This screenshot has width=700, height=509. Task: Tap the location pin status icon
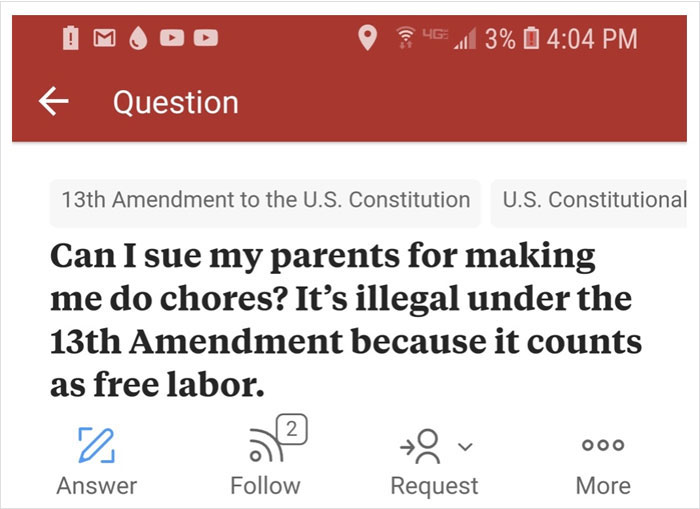pyautogui.click(x=368, y=38)
